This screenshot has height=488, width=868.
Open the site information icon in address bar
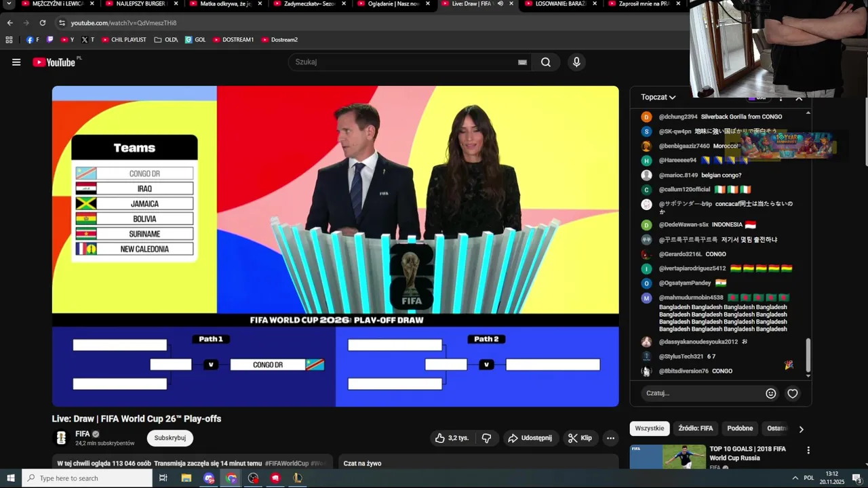62,22
